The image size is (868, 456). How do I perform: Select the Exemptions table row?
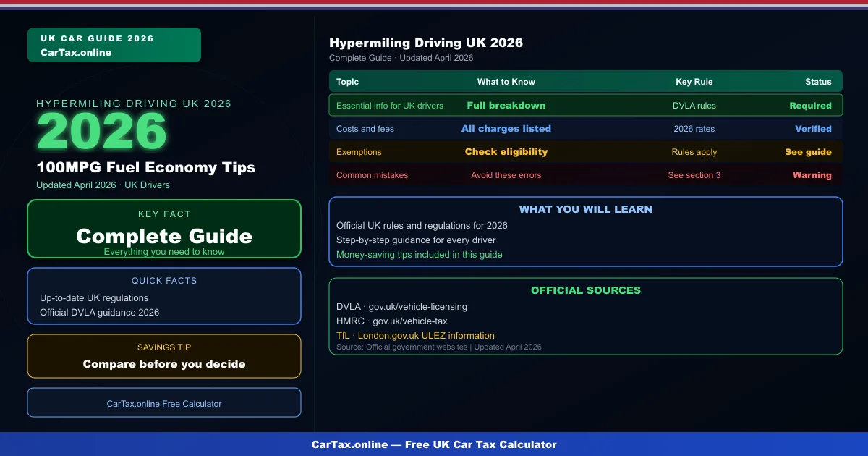tap(586, 152)
